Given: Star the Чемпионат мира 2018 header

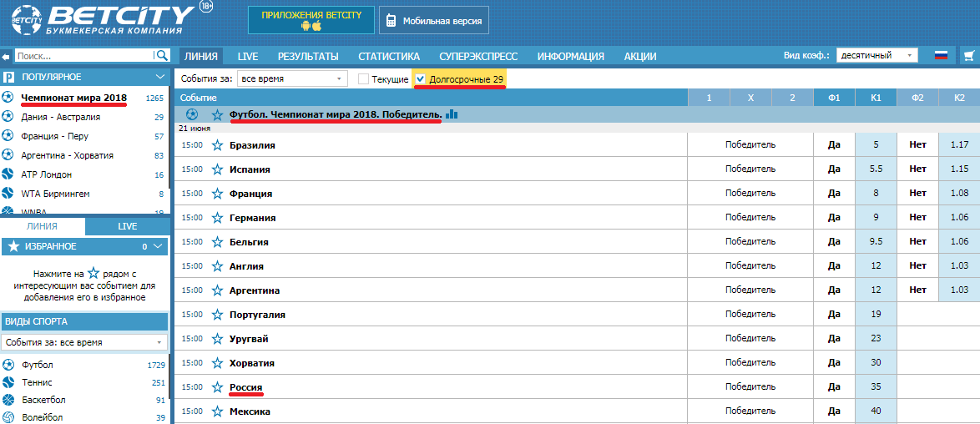Looking at the screenshot, I should (x=217, y=114).
